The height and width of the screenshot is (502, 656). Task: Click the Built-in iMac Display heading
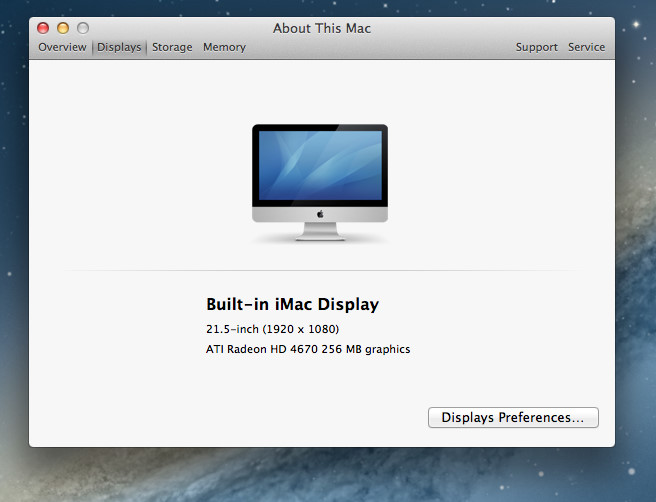tap(292, 304)
